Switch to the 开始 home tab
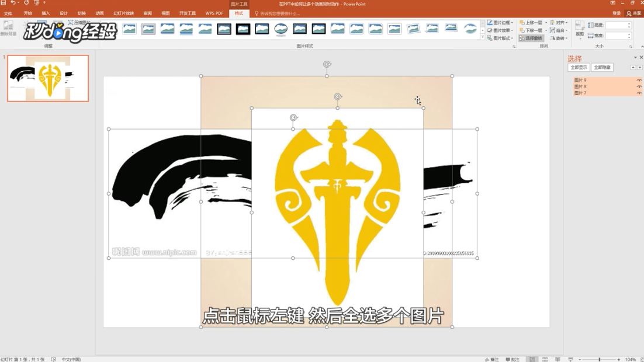Image resolution: width=644 pixels, height=362 pixels. pos(27,13)
